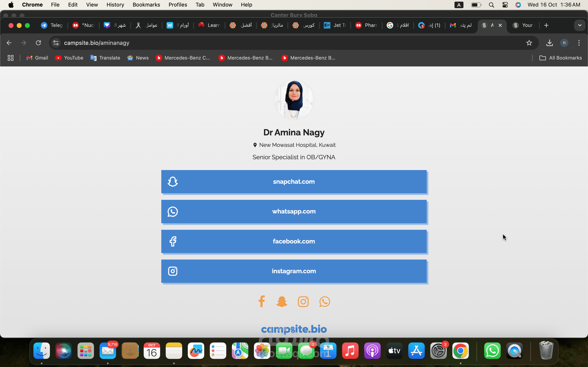588x367 pixels.
Task: Open Chrome three-dot menu
Action: coord(579,43)
